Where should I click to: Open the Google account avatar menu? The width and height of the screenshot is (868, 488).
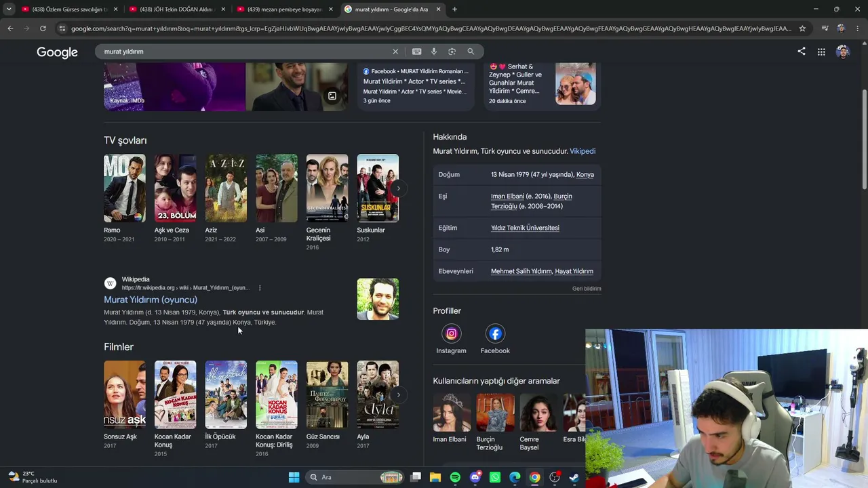tap(843, 52)
